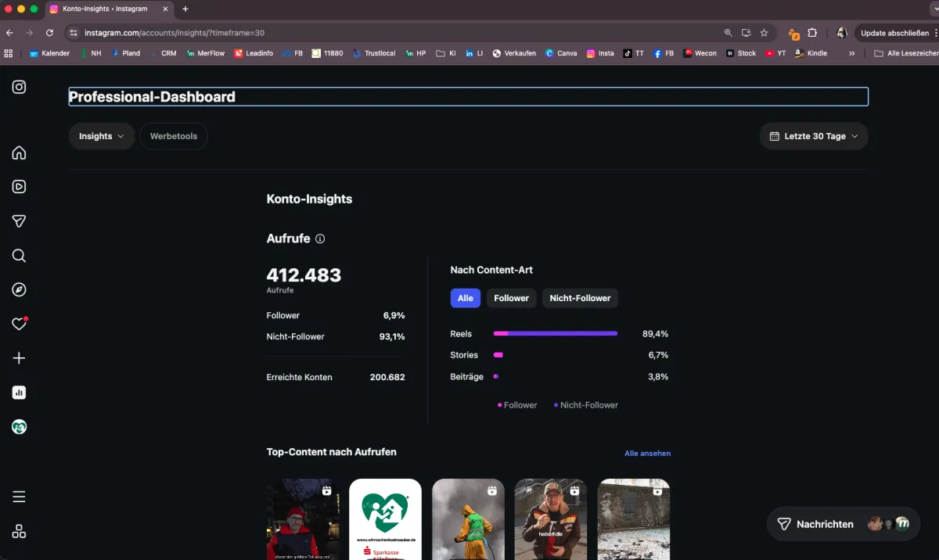This screenshot has height=560, width=939.
Task: Expand Insights dropdown
Action: point(102,136)
